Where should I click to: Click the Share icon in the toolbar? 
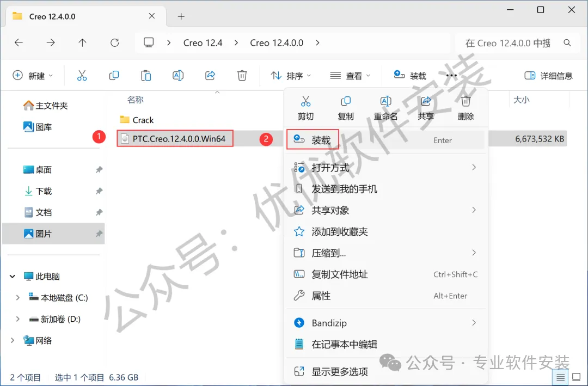210,75
